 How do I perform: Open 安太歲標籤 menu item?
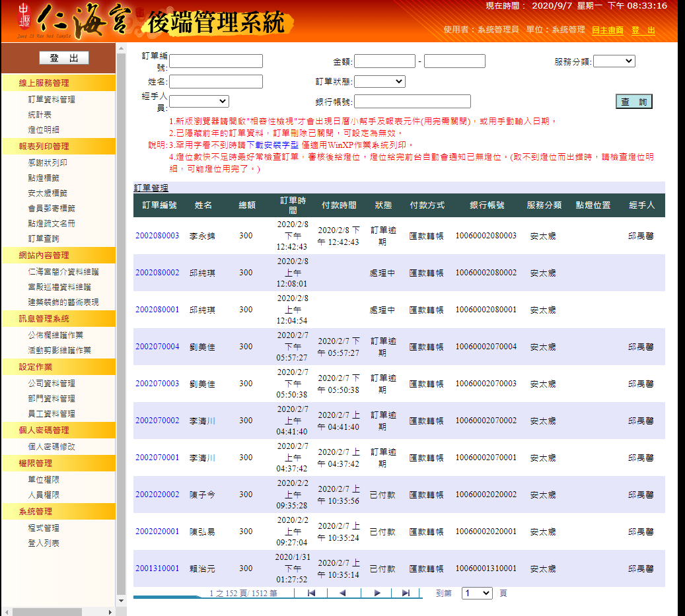click(48, 193)
